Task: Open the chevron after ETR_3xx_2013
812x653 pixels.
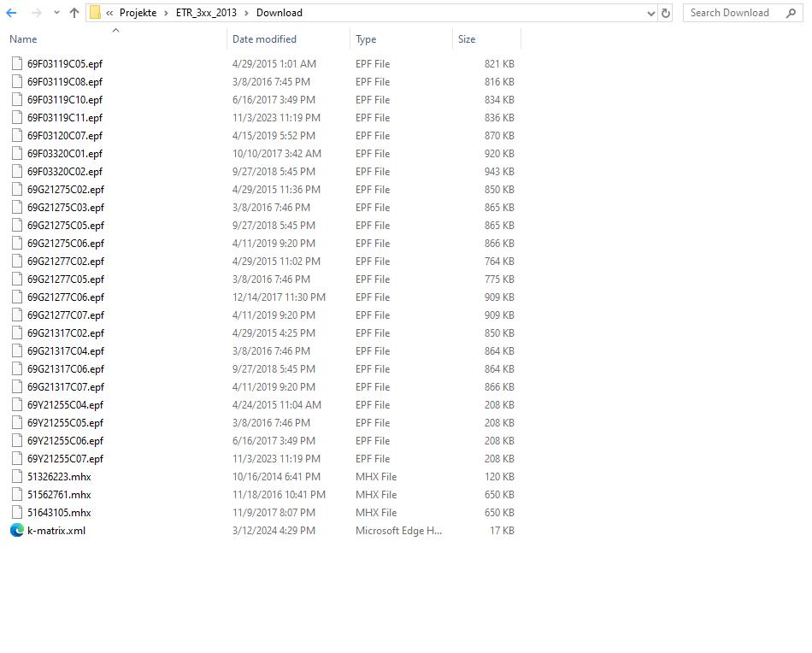Action: point(246,13)
